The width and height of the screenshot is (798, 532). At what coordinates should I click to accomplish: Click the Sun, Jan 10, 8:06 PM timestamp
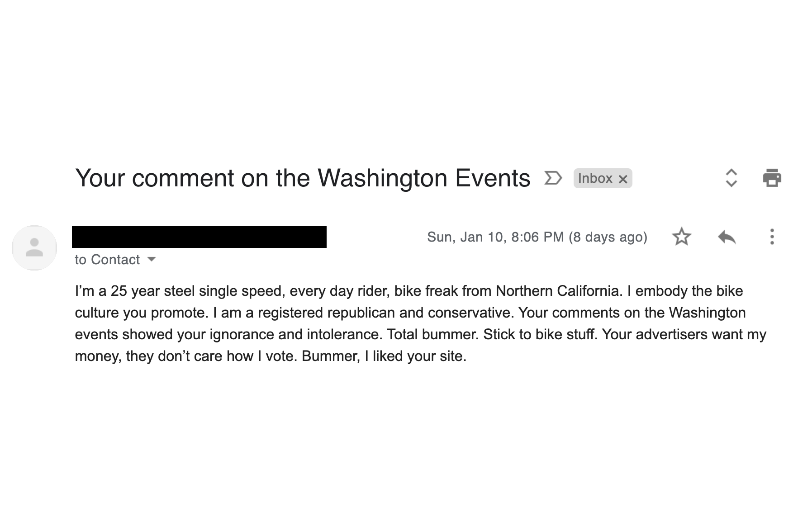pyautogui.click(x=496, y=237)
